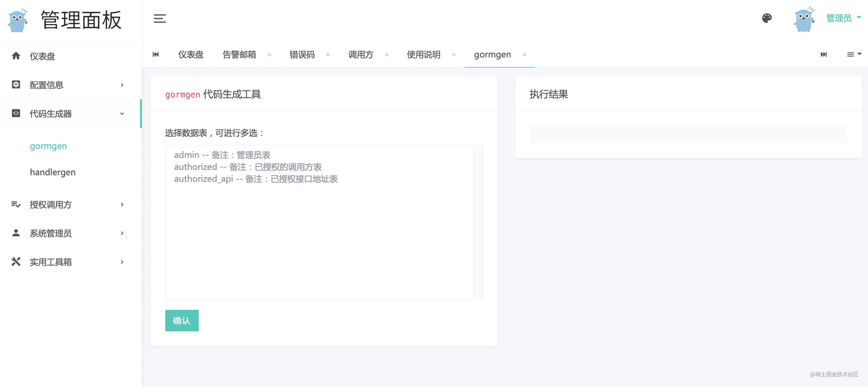Switch to the 错误码 tab
The height and width of the screenshot is (387, 868).
pos(302,54)
